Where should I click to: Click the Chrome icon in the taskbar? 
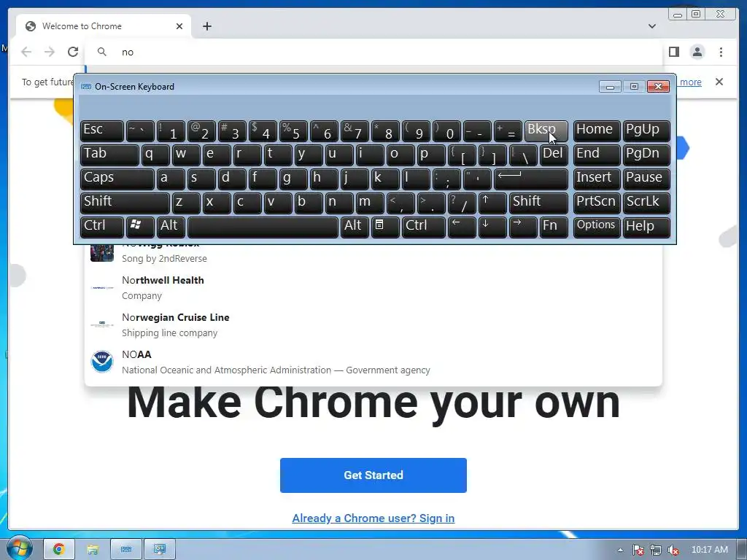(x=59, y=550)
